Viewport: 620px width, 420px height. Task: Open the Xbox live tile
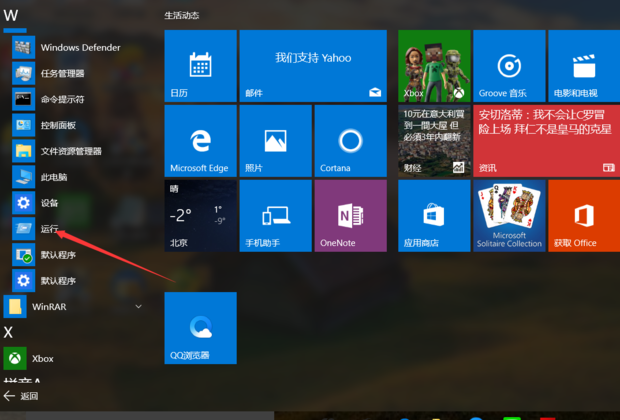[x=434, y=66]
